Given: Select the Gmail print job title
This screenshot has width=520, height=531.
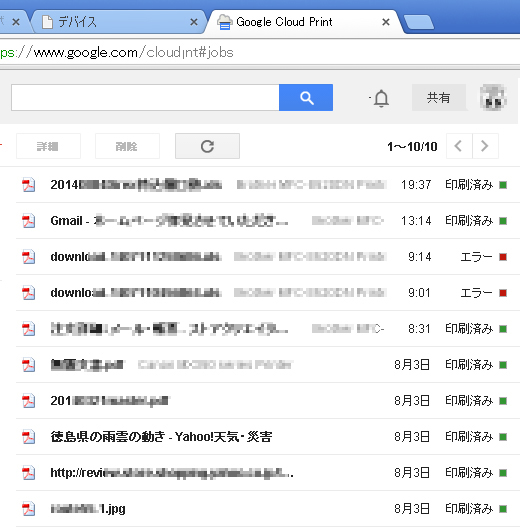Looking at the screenshot, I should [169, 221].
